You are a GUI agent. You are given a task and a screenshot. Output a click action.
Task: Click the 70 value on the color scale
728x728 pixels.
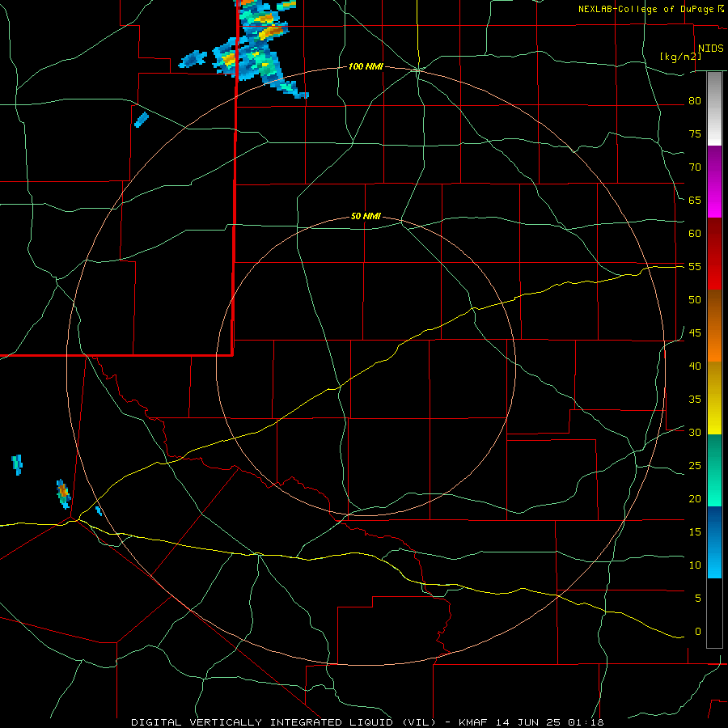(695, 167)
